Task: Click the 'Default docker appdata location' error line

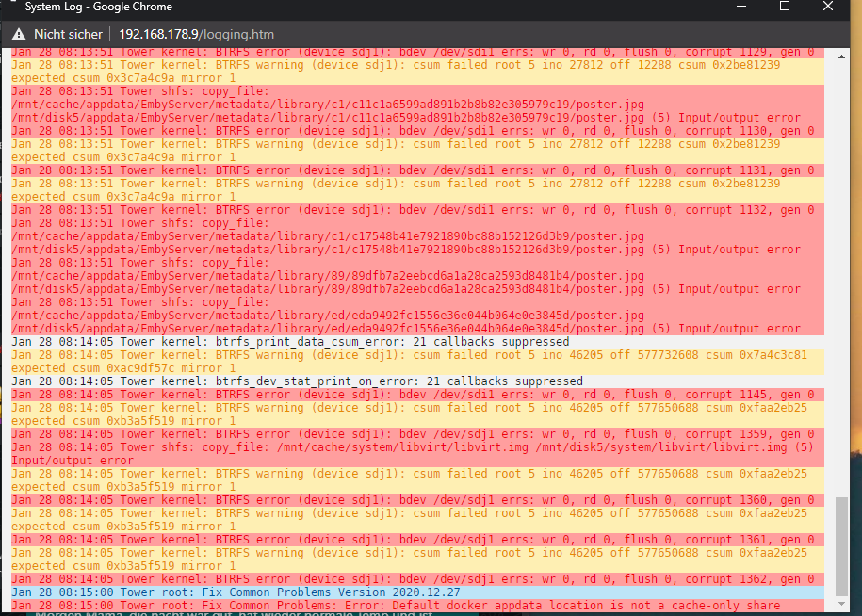Action: [417, 606]
